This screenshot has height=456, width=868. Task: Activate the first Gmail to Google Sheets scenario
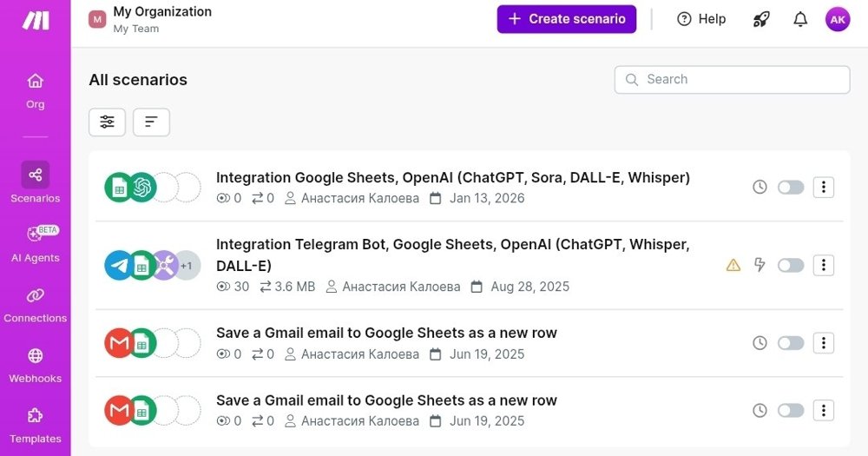(791, 343)
